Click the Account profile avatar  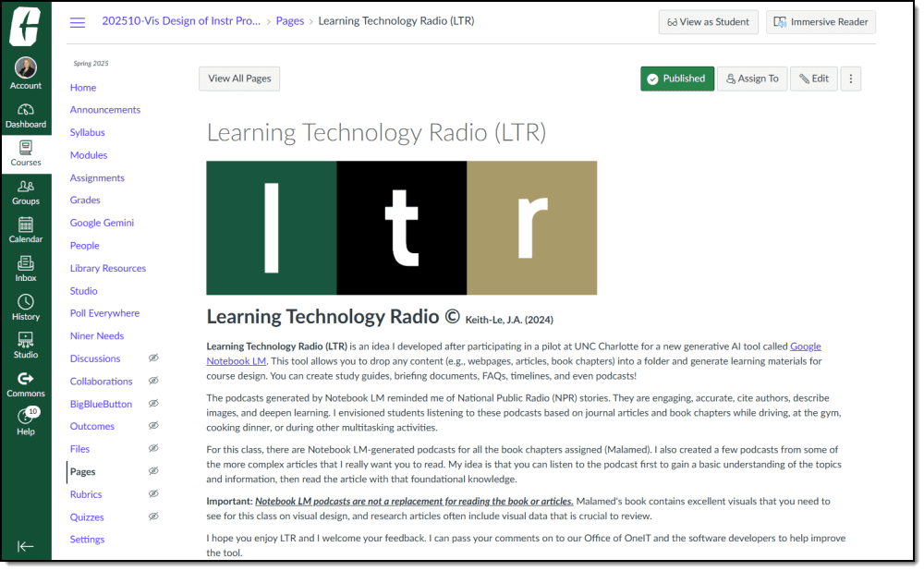(26, 67)
